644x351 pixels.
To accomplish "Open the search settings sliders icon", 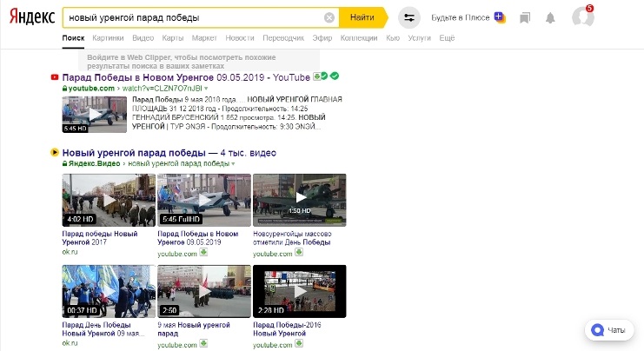I will click(x=409, y=17).
